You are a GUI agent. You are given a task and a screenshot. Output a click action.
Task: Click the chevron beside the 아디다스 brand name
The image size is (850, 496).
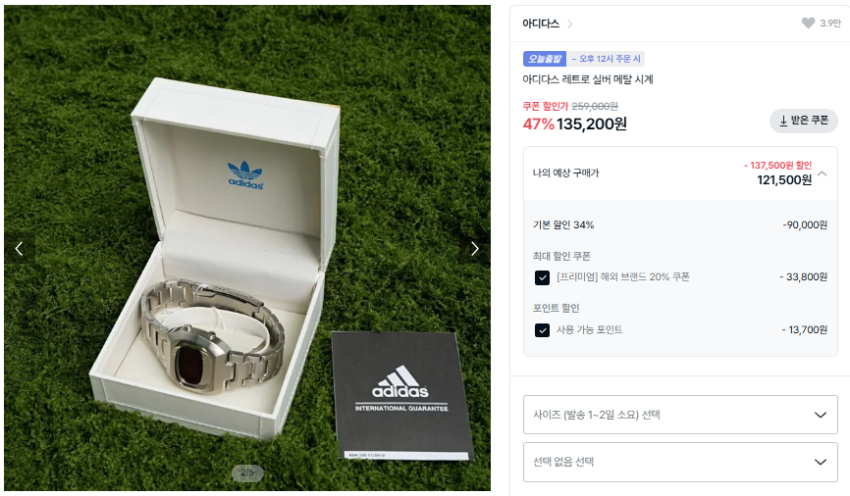[571, 24]
